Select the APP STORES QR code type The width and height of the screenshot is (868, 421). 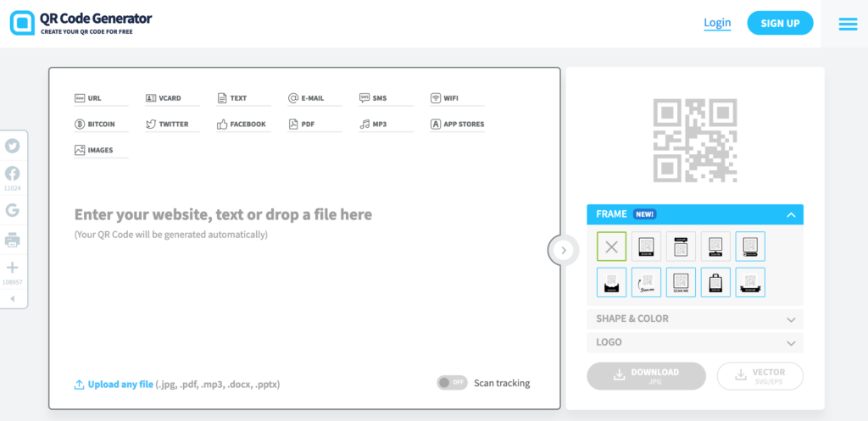457,125
